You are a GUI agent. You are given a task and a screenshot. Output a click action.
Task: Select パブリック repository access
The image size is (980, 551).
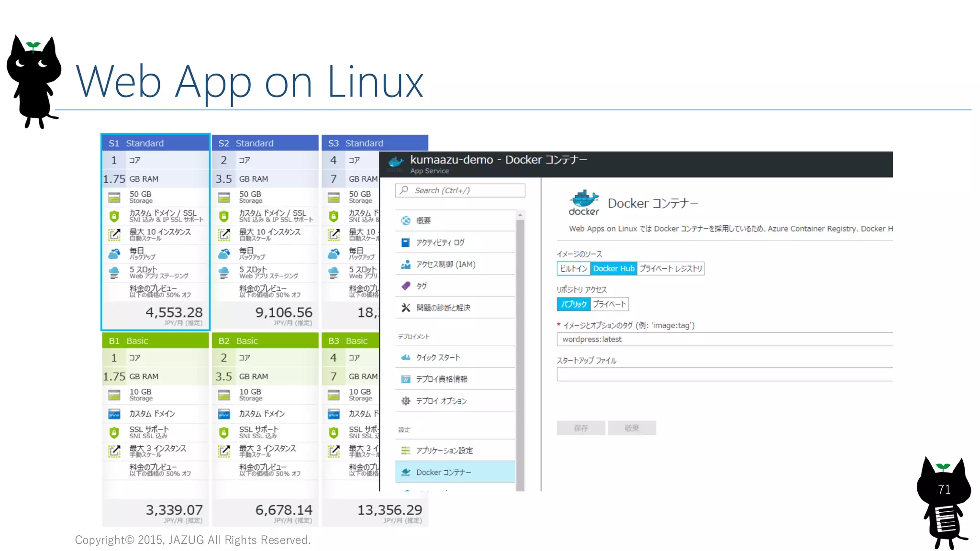[x=574, y=304]
